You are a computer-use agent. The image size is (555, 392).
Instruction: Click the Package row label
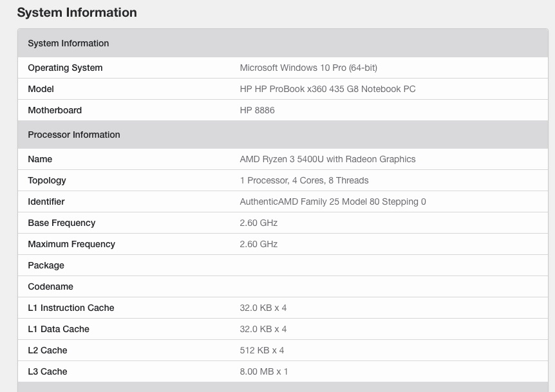(x=46, y=265)
